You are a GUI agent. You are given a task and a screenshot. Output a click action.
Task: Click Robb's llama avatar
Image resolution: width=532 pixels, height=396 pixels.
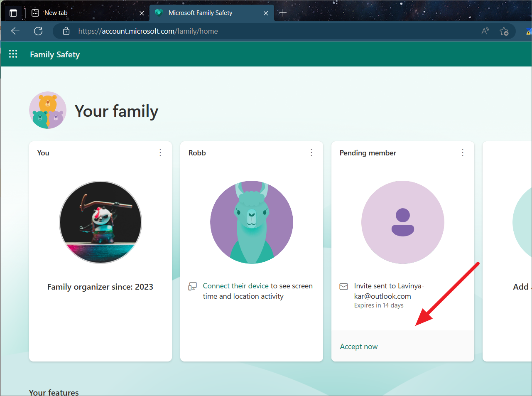[x=252, y=222]
